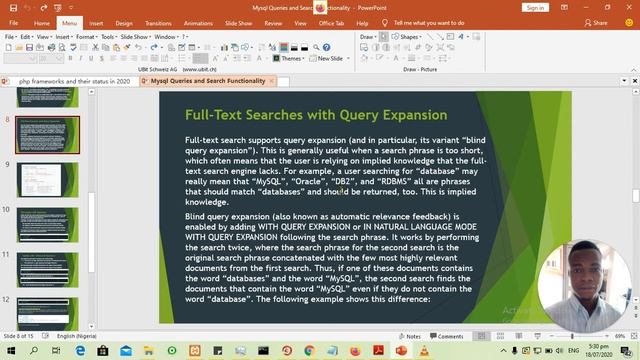Open the Firefox icon on the taskbar
The width and height of the screenshot is (640, 360).
(355, 351)
